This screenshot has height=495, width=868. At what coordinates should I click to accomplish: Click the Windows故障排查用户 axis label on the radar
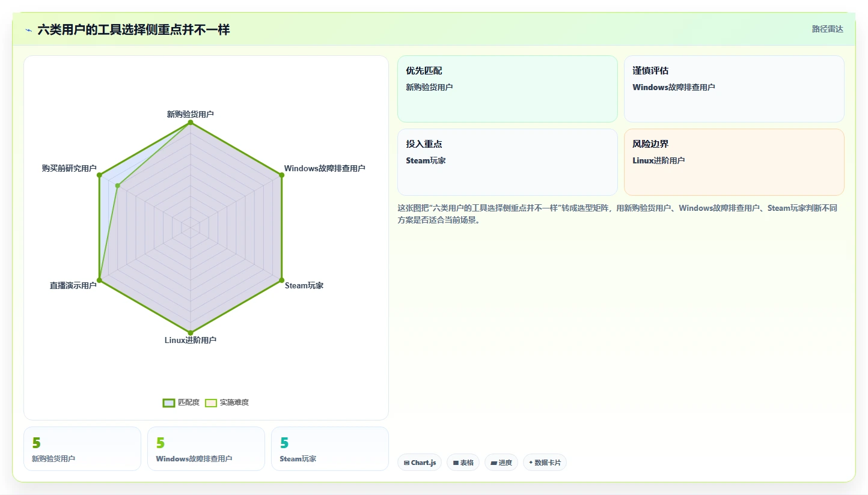tap(325, 168)
